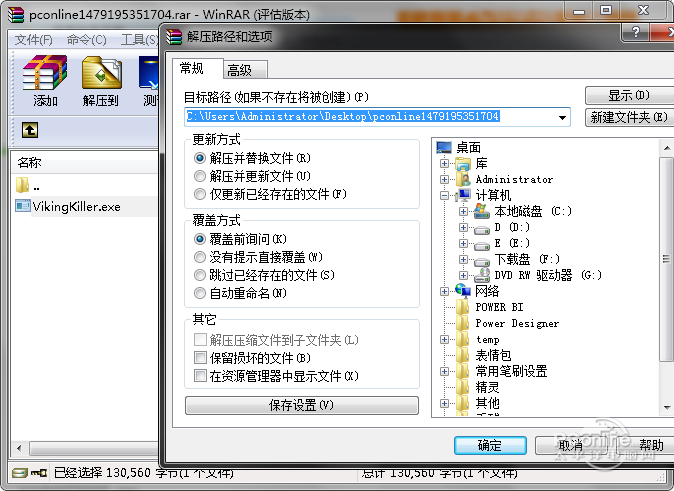
Task: Expand the 常用笔刷设置 folder node
Action: click(x=444, y=371)
